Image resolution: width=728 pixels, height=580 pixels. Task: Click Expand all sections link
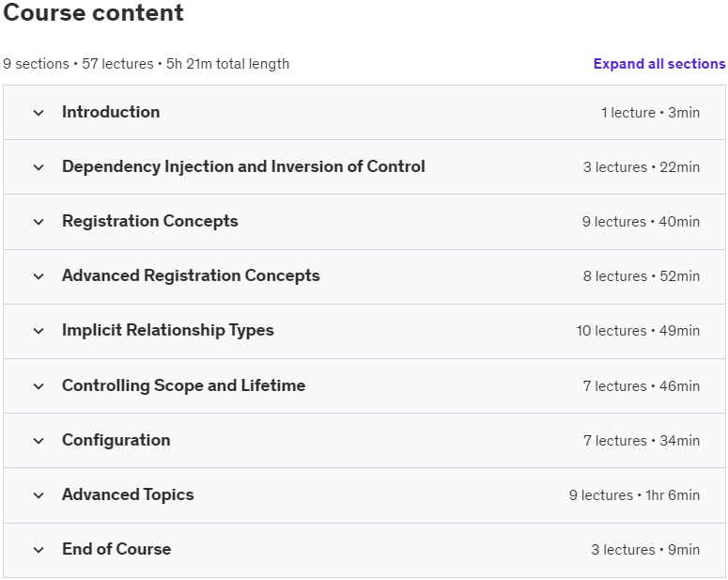[x=659, y=64]
